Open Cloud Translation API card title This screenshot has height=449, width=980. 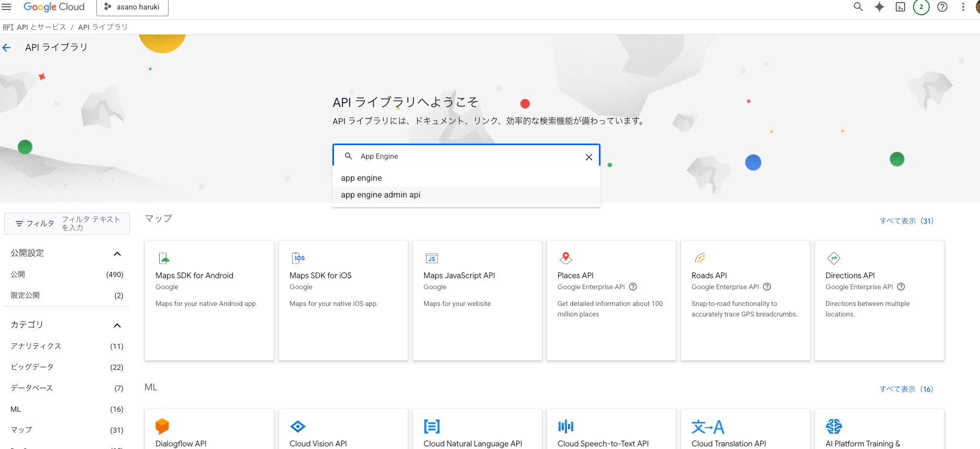coord(729,444)
